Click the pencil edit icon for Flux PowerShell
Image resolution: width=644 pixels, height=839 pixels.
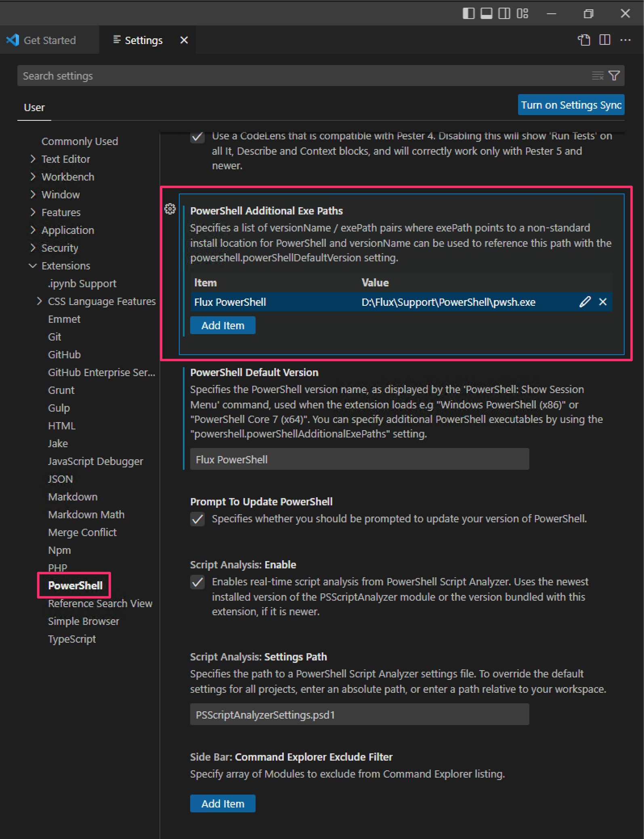coord(585,302)
